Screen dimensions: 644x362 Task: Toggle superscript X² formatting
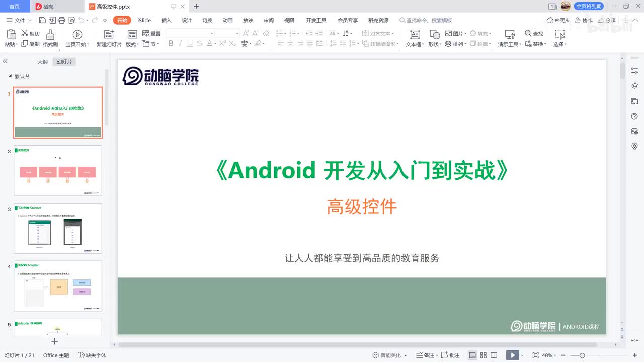222,44
